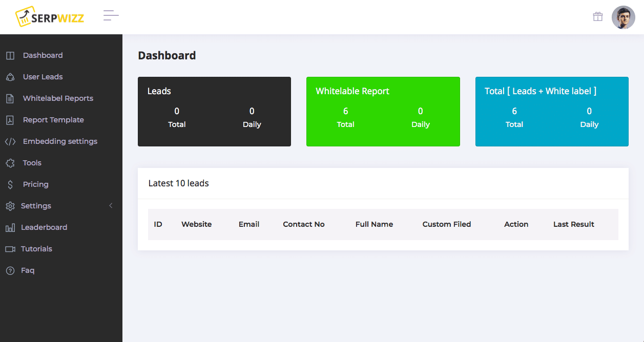Click the User Leads sidebar icon
644x342 pixels.
click(x=10, y=77)
